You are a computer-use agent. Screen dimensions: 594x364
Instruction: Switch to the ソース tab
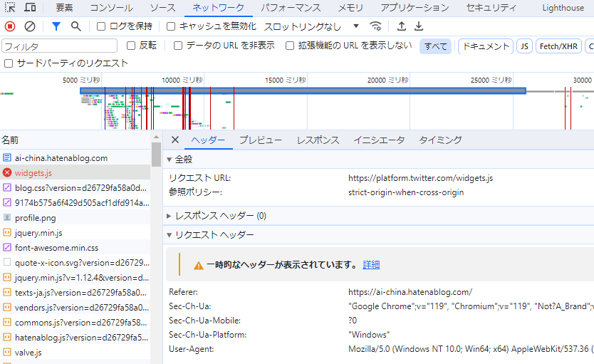tap(162, 8)
